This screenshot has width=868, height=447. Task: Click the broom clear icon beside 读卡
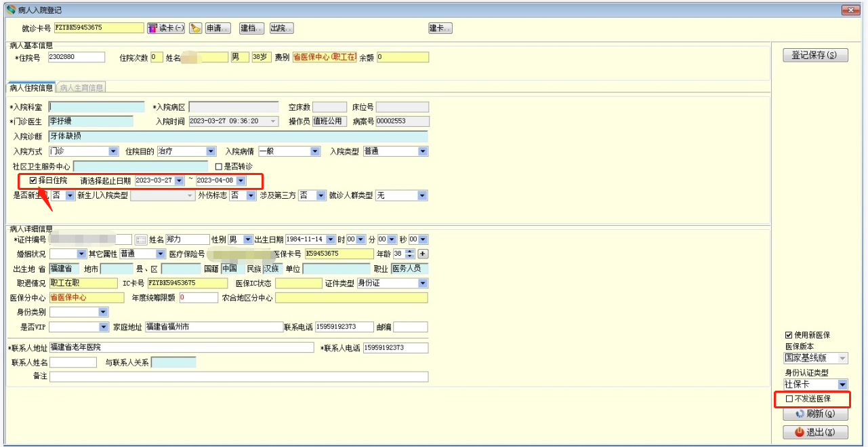click(195, 28)
